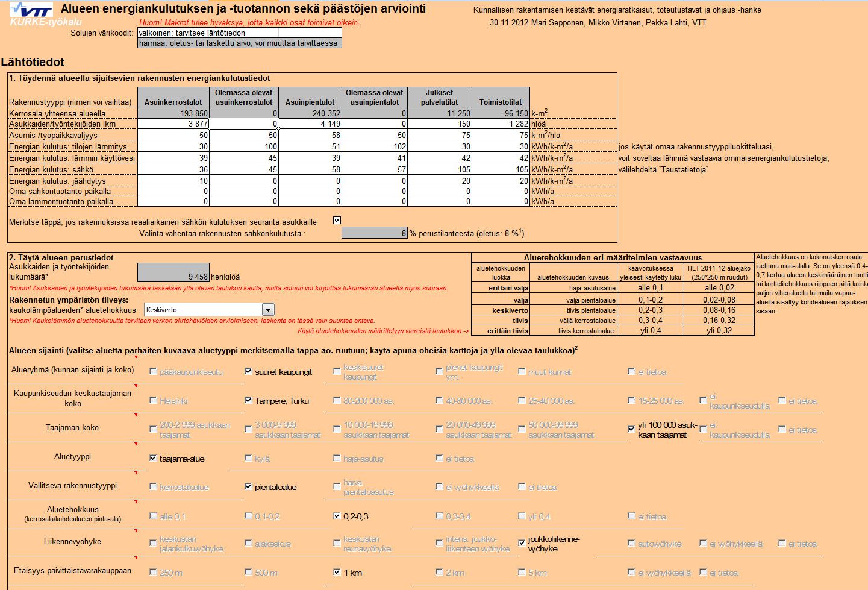Check area density alle 0,1 checkbox
The image size is (868, 590).
pos(153,516)
